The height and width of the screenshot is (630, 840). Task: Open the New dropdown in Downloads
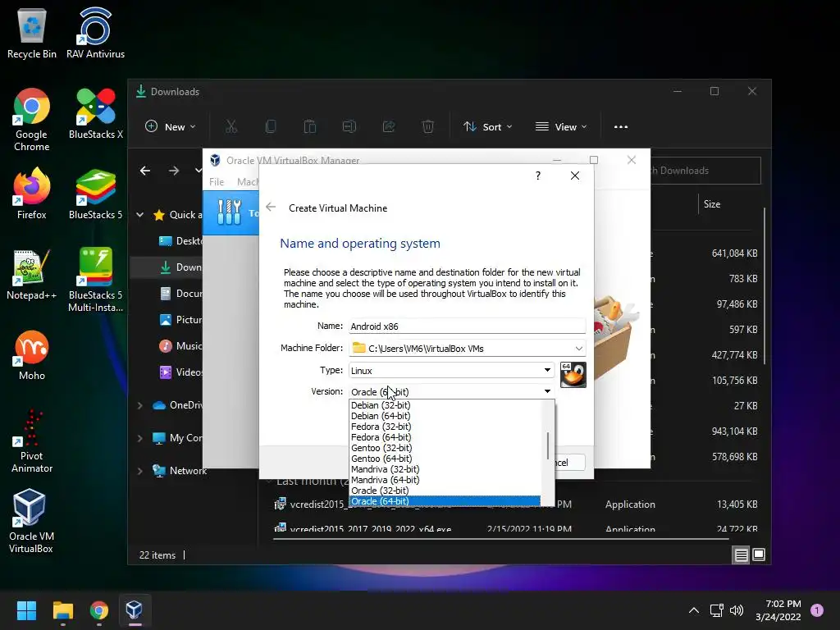(171, 127)
